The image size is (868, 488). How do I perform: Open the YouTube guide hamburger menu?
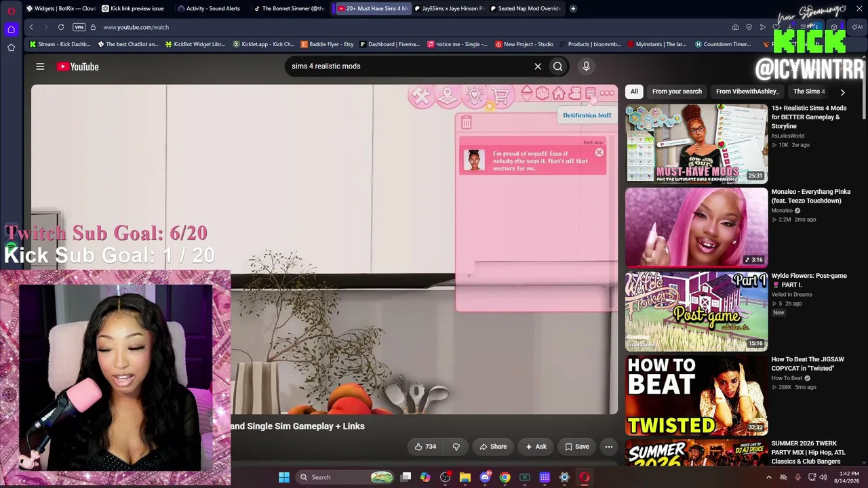(40, 66)
